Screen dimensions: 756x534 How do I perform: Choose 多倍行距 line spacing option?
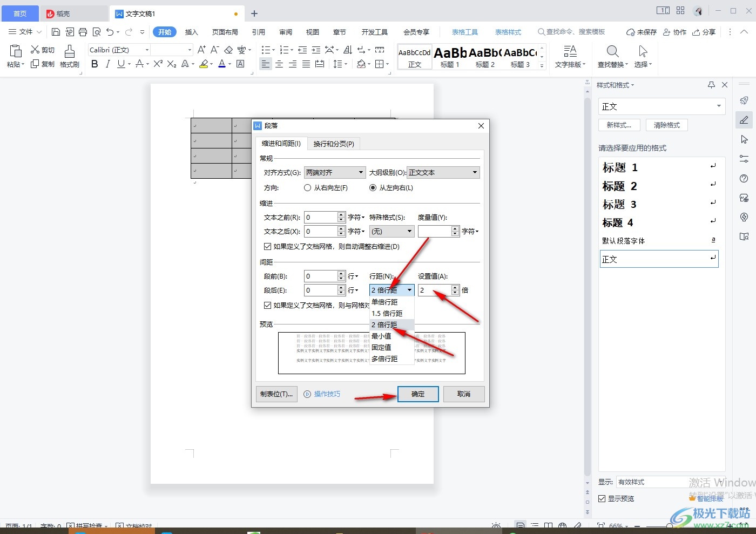(x=391, y=359)
